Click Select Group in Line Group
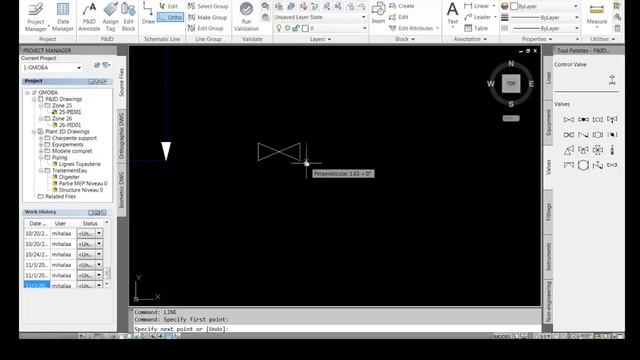Screen dimensions: 640x360 [x=208, y=6]
